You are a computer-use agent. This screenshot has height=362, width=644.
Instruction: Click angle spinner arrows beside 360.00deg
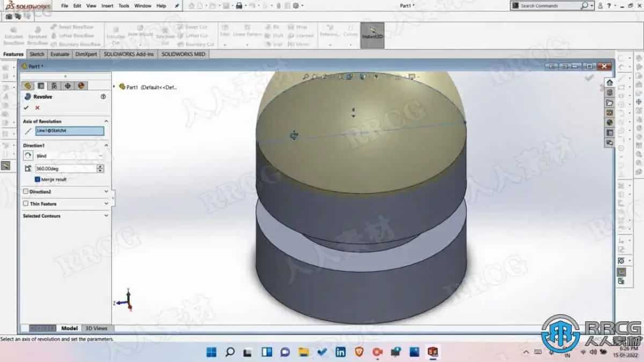pyautogui.click(x=100, y=168)
